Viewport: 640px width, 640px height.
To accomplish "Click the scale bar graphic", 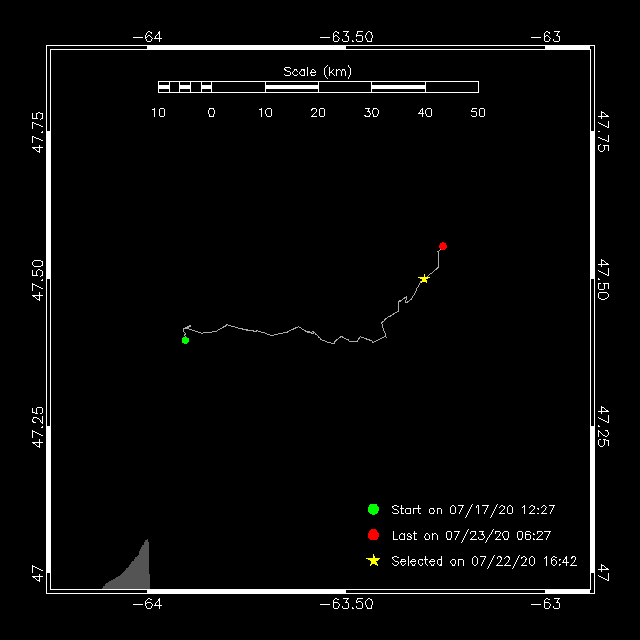I will [318, 87].
